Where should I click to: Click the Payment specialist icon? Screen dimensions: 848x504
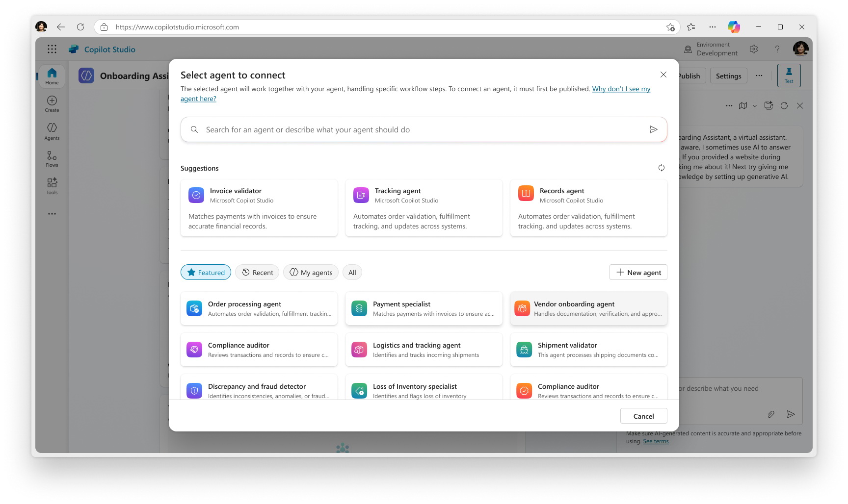pos(359,308)
